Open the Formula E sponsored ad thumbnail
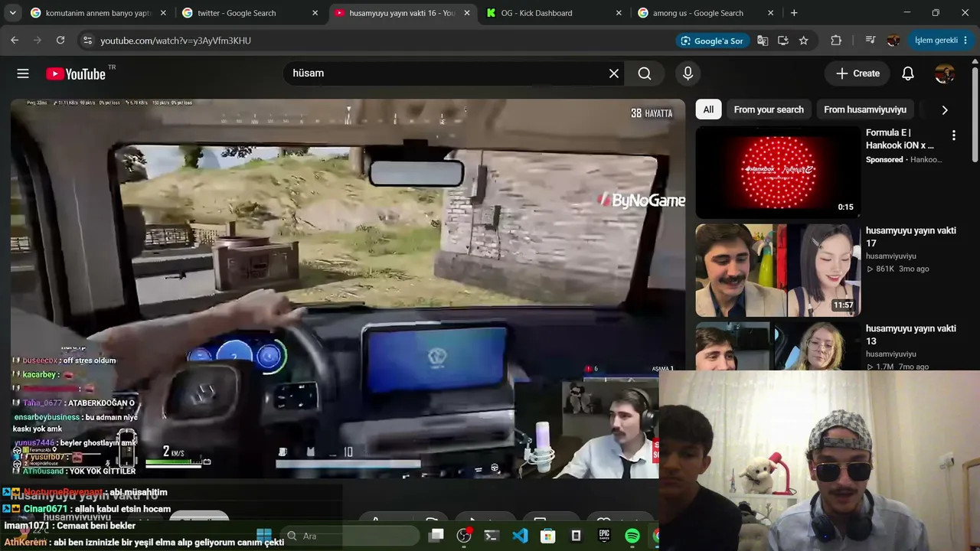Screen dimensions: 980x551 pos(778,172)
